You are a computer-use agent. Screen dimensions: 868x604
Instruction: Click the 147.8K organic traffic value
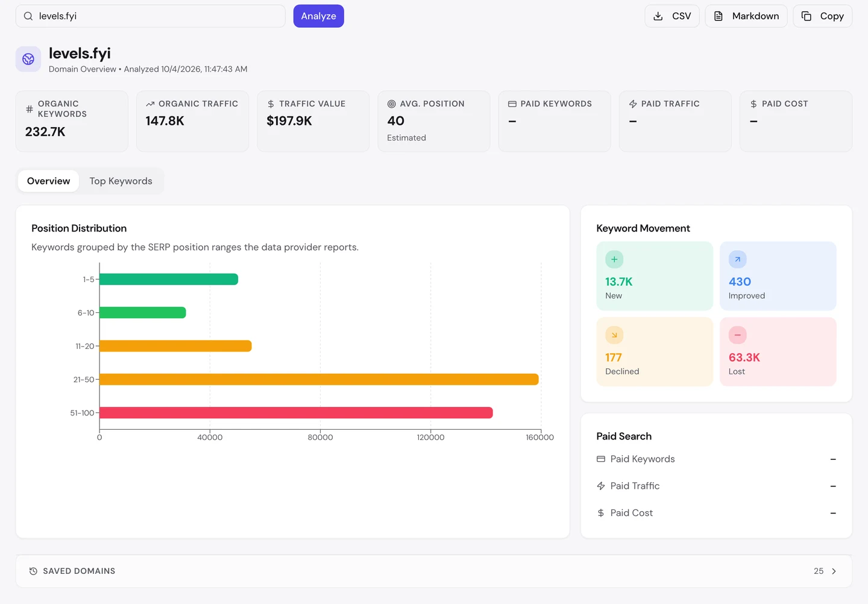pyautogui.click(x=165, y=121)
